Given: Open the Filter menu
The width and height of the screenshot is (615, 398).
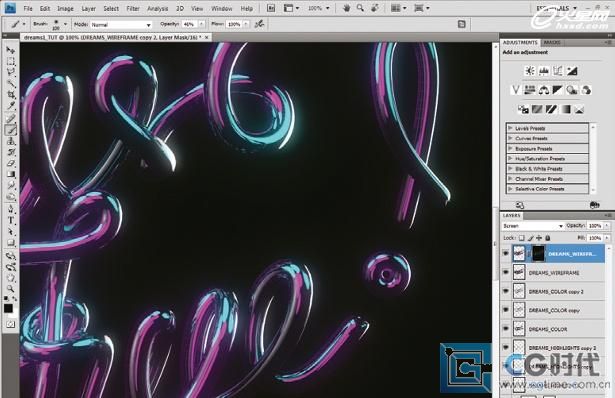Looking at the screenshot, I should pos(133,8).
